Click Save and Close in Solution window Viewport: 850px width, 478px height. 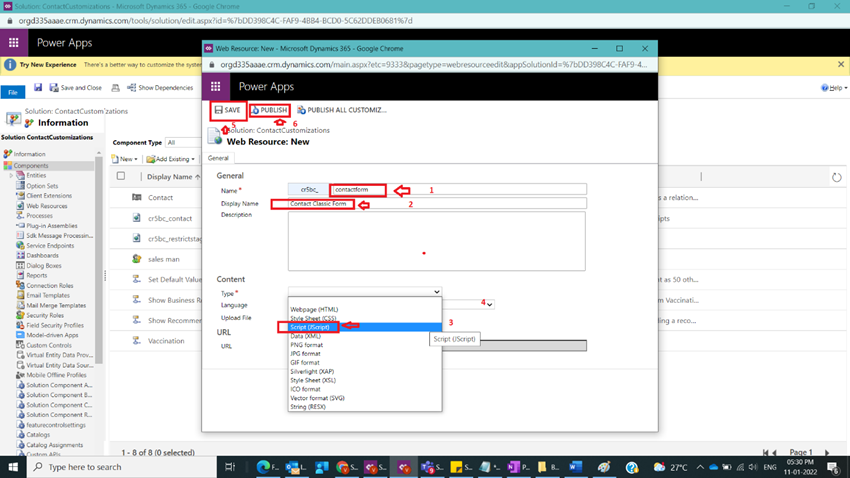click(x=76, y=88)
